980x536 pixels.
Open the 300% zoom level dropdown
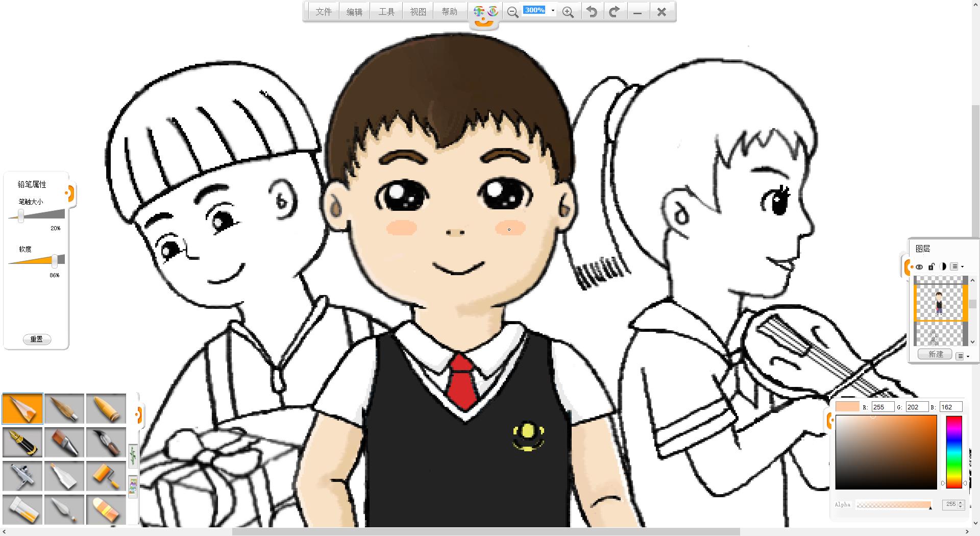point(553,10)
